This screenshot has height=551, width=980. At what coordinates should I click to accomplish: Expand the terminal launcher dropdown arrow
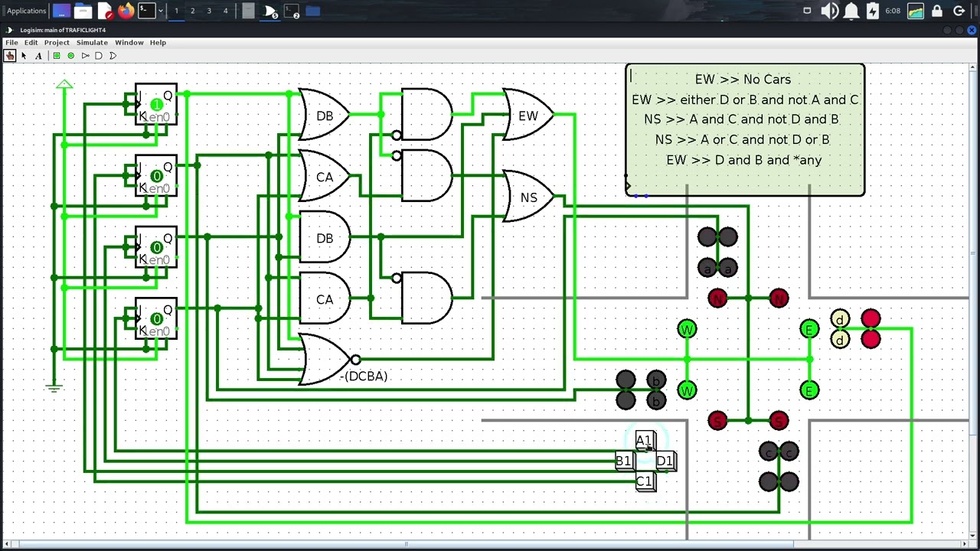[x=161, y=11]
